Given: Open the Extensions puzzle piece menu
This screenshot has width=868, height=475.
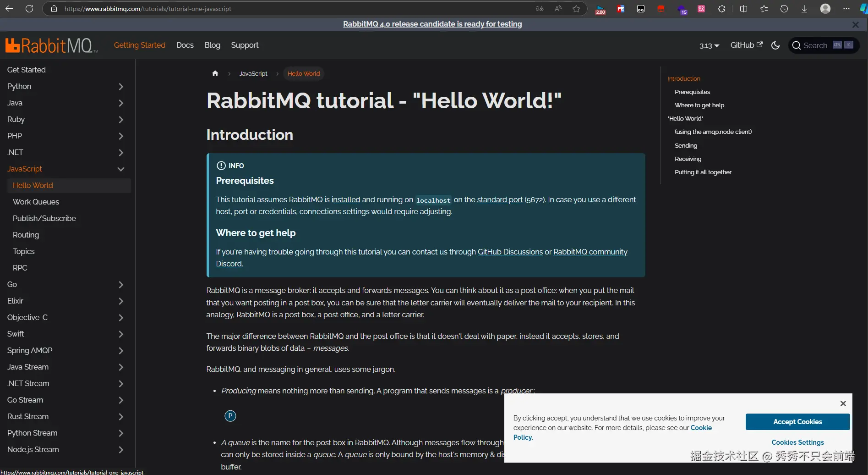Looking at the screenshot, I should (721, 9).
